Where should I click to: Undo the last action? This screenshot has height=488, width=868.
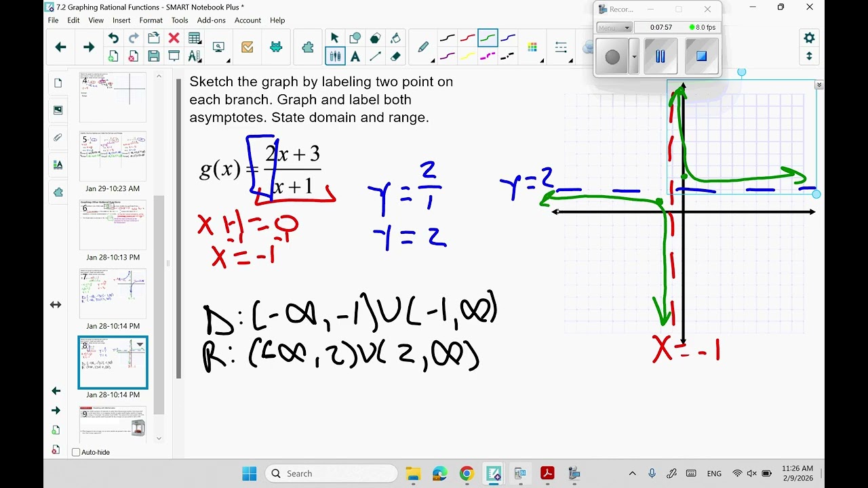113,38
